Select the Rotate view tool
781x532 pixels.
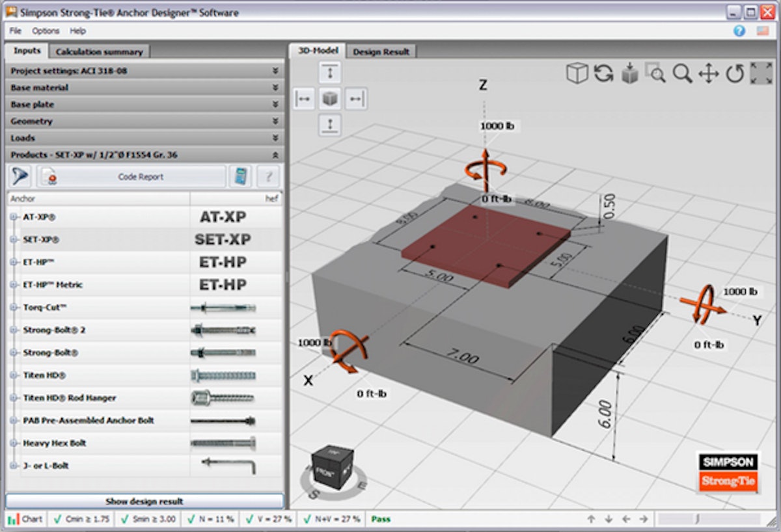coord(734,74)
